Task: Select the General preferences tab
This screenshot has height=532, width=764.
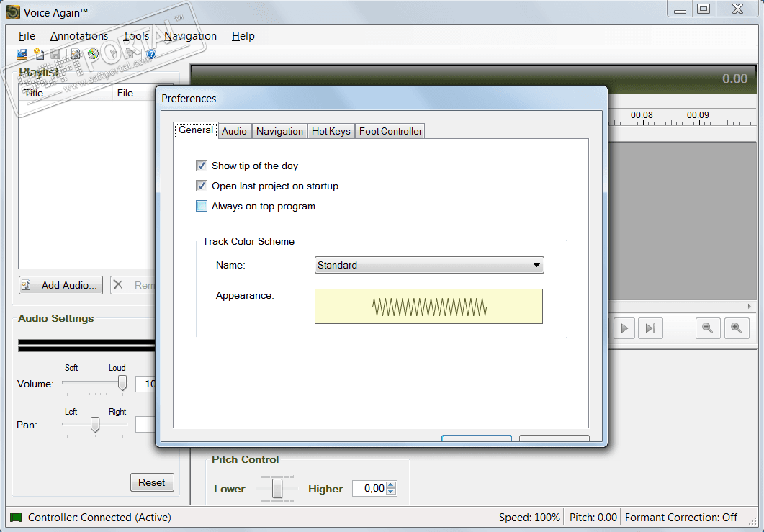Action: [x=196, y=130]
